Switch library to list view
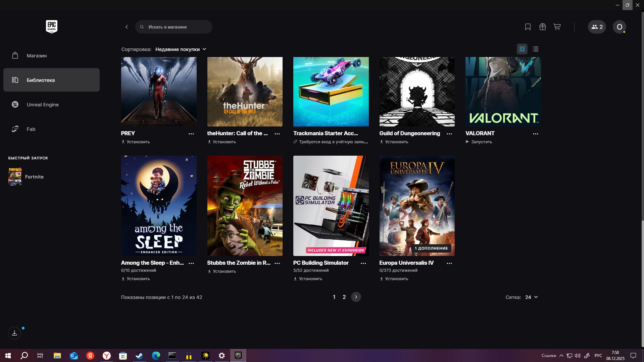644x362 pixels. (x=535, y=49)
